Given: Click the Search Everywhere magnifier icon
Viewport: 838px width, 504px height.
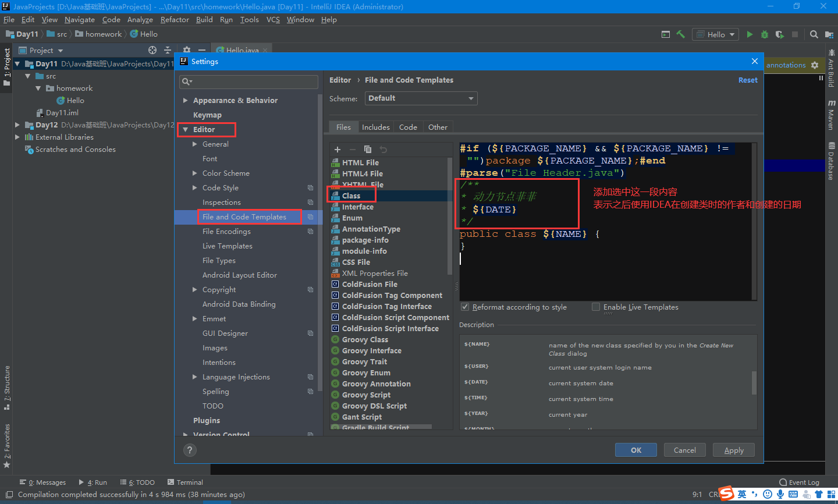Looking at the screenshot, I should (x=814, y=34).
